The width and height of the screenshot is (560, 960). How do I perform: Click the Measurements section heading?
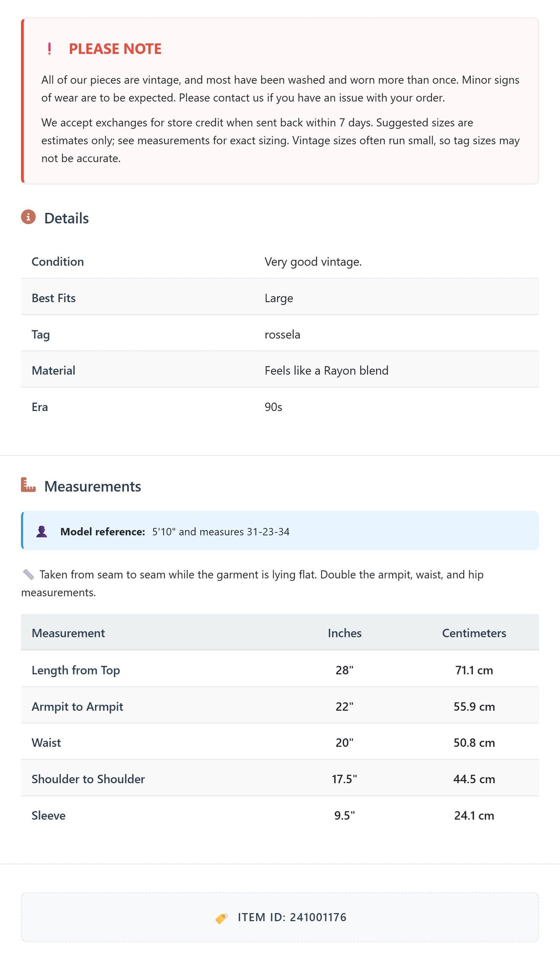tap(93, 487)
